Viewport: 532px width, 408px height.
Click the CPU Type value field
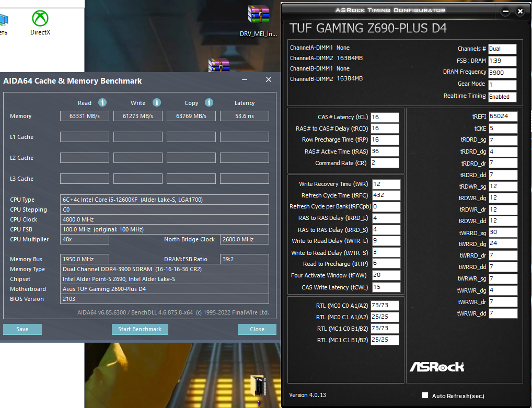[165, 200]
